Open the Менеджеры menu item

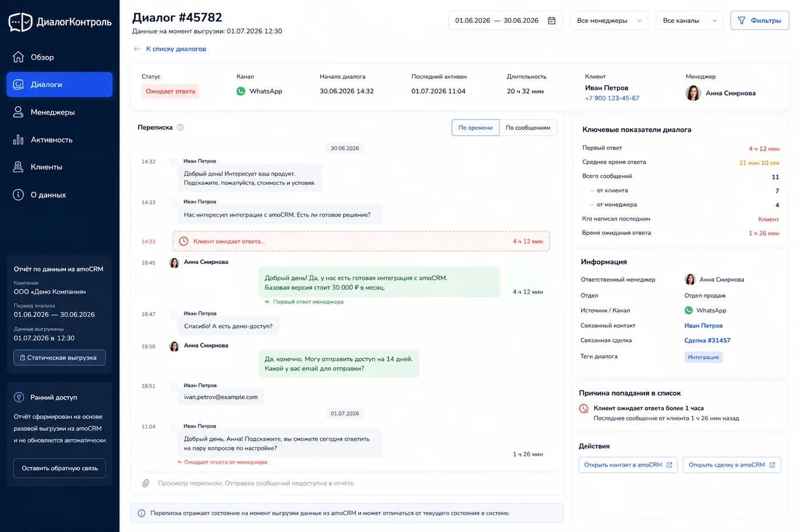[59, 112]
